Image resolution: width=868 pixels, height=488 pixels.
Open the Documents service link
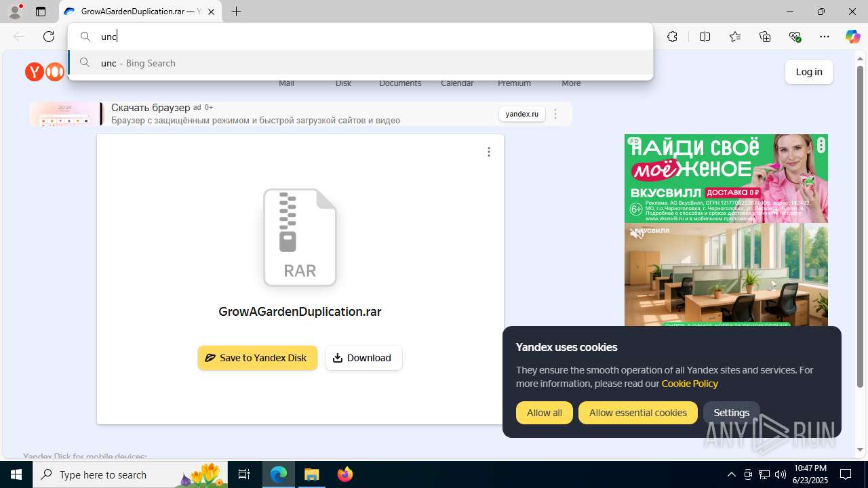point(400,83)
